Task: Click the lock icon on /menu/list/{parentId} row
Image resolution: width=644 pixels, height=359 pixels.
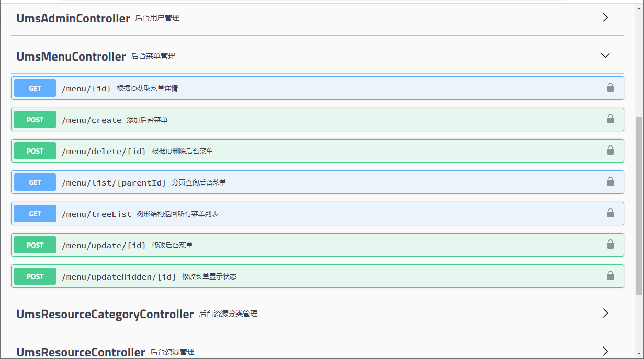Action: 610,182
